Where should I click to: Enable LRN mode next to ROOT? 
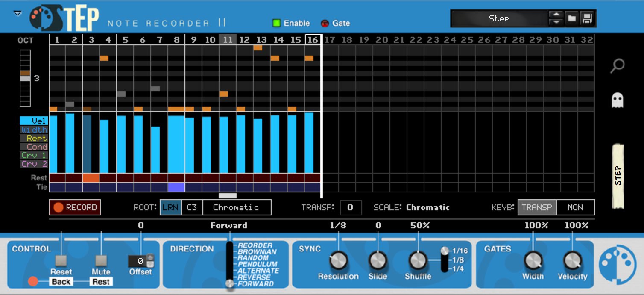coord(171,207)
